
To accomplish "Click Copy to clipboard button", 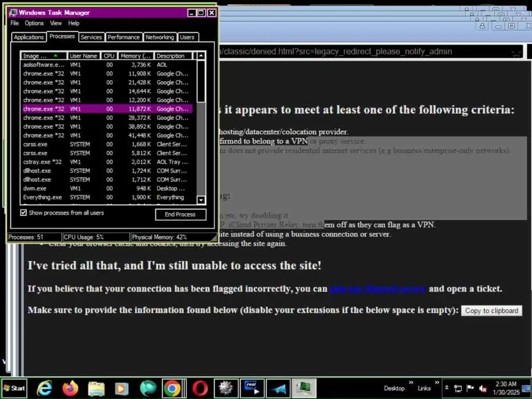I will 491,311.
